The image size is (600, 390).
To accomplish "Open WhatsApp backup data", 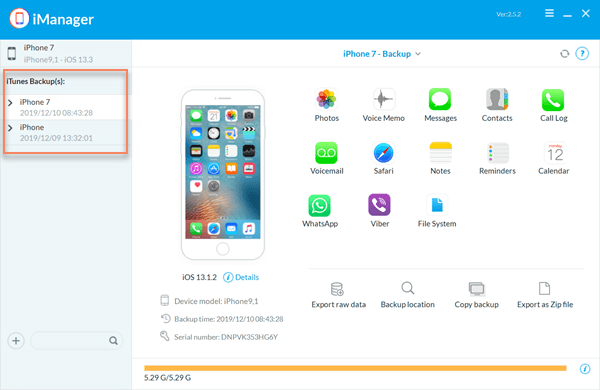I will (320, 211).
